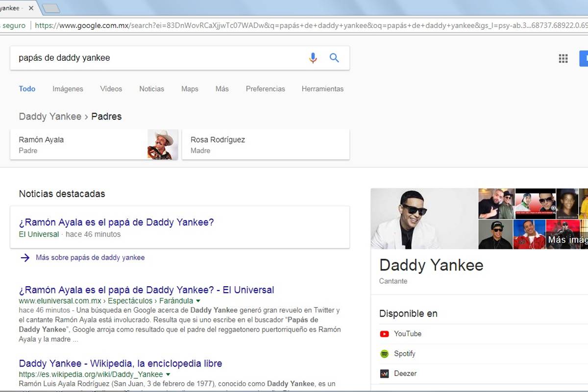Screen dimensions: 588x392
Task: Open the Herramientas menu item
Action: (x=322, y=89)
